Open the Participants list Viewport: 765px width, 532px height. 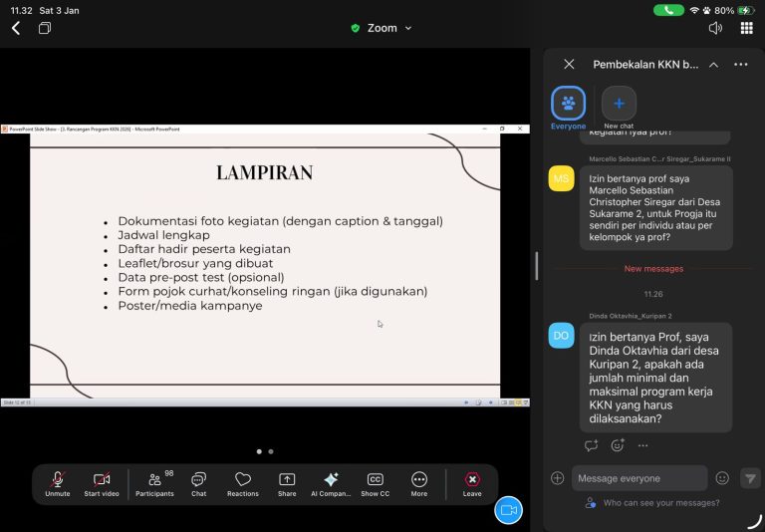click(x=154, y=483)
